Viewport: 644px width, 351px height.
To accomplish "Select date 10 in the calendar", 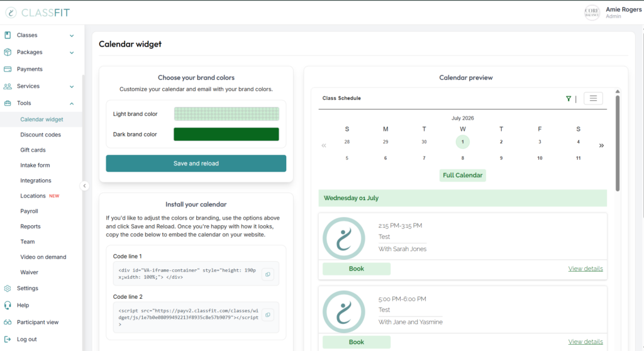I will [x=540, y=159].
